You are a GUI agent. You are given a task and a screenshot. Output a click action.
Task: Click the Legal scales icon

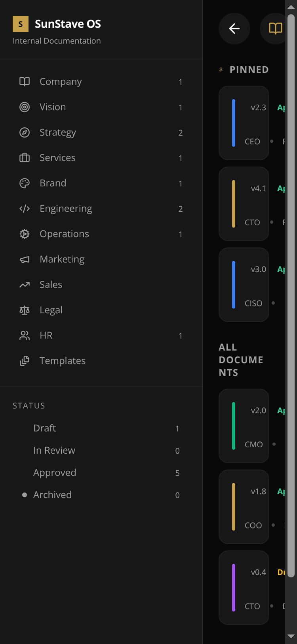pyautogui.click(x=25, y=310)
